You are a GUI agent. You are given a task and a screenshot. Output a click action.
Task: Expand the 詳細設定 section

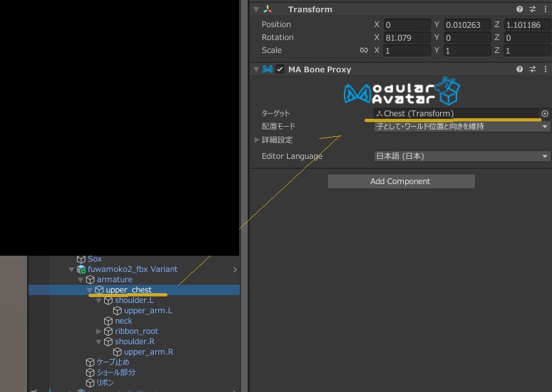pyautogui.click(x=257, y=139)
